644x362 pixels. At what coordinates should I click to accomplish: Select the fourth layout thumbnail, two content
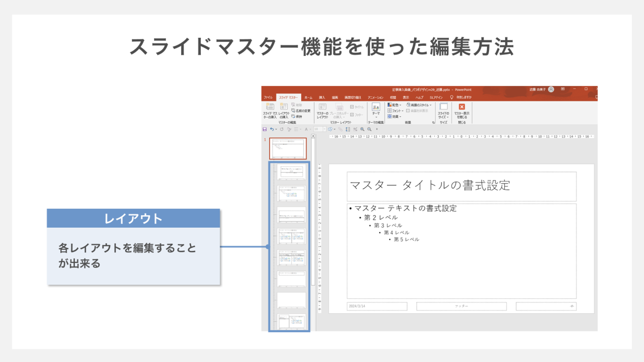point(292,236)
